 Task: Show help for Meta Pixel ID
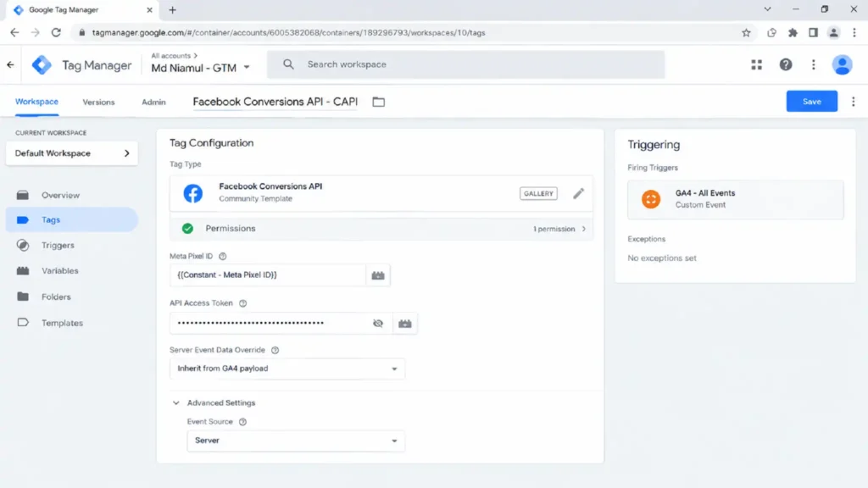pyautogui.click(x=223, y=256)
